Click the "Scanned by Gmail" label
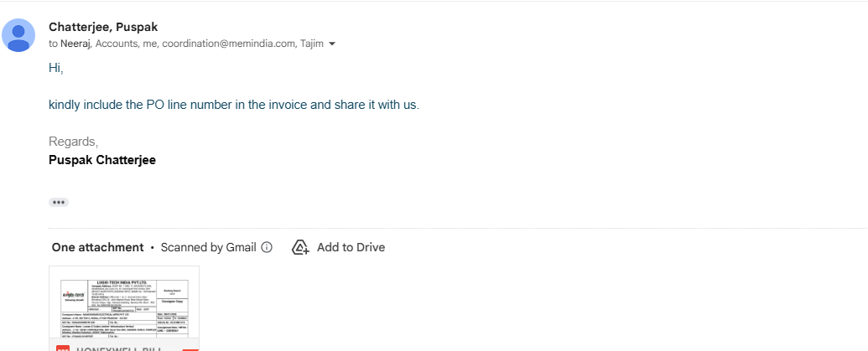The width and height of the screenshot is (868, 351). click(x=208, y=247)
